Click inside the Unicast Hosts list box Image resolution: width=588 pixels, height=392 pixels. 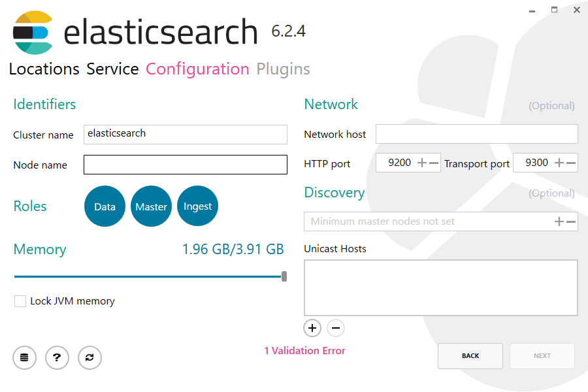[x=440, y=287]
